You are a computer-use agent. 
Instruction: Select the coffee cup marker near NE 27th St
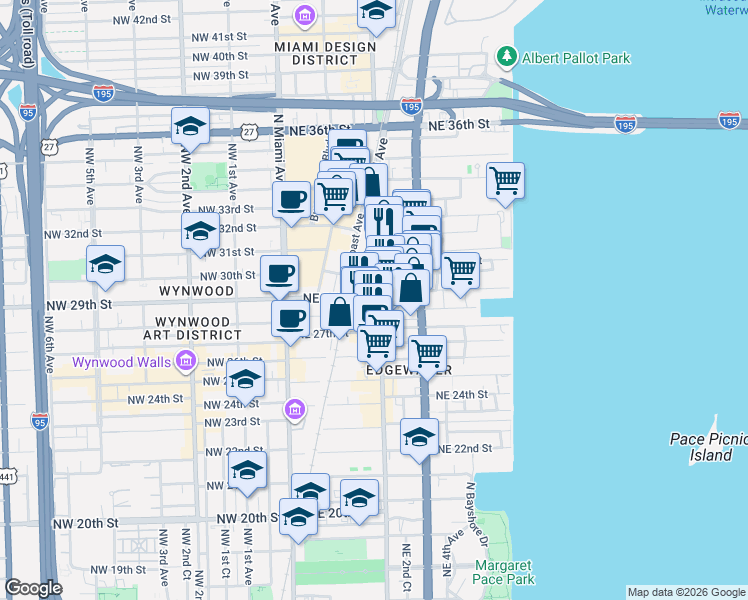pyautogui.click(x=291, y=321)
